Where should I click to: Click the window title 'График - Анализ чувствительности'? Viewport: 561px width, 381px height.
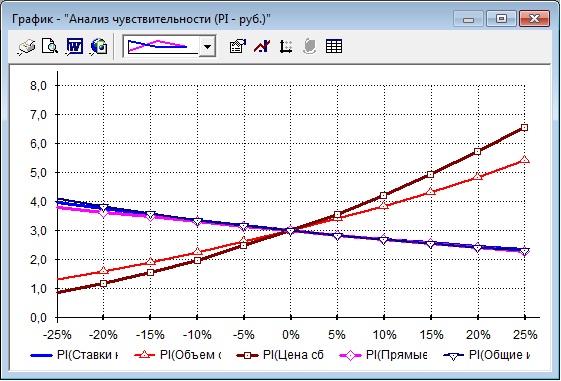(x=141, y=19)
